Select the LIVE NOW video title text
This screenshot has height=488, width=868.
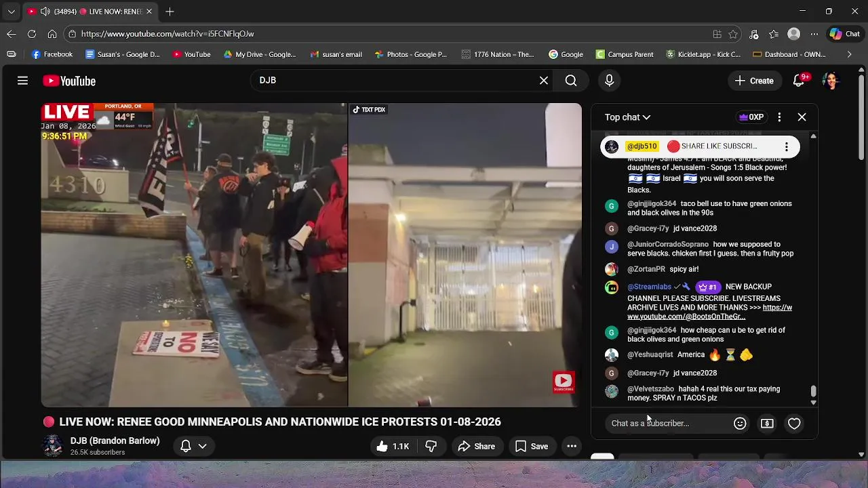[x=280, y=422]
